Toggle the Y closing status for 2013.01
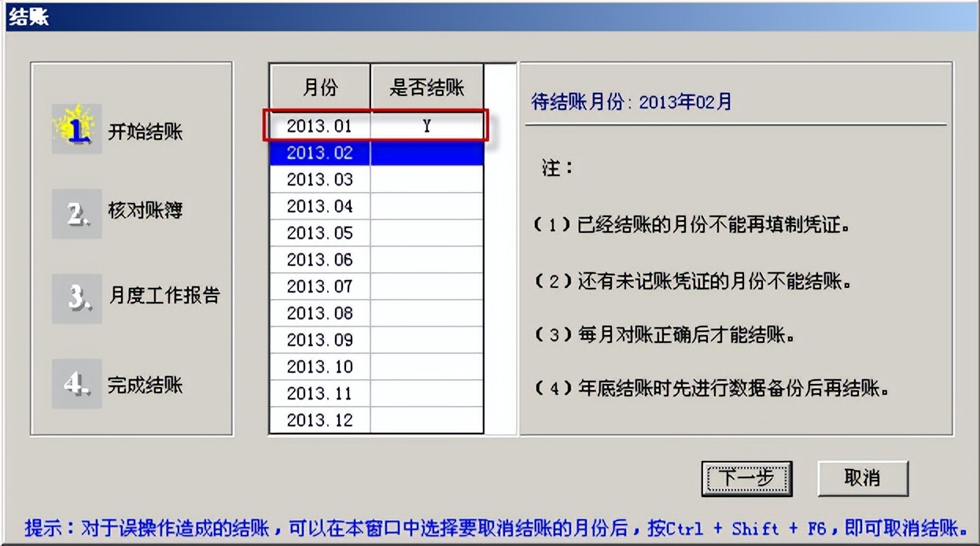The height and width of the screenshot is (546, 980). coord(426,126)
